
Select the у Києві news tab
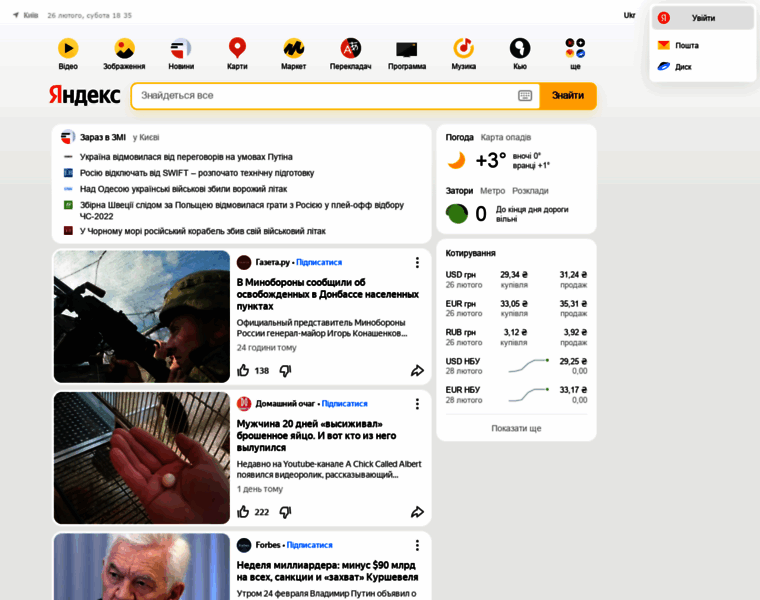click(x=146, y=137)
